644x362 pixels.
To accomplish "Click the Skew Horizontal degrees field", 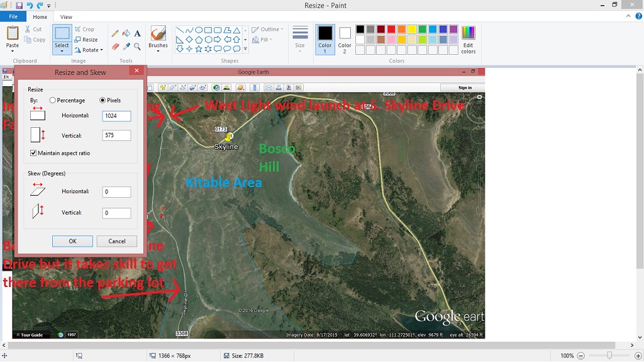I will tap(116, 191).
